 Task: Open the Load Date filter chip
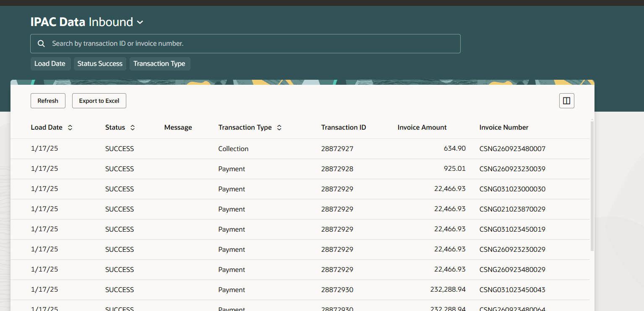50,63
